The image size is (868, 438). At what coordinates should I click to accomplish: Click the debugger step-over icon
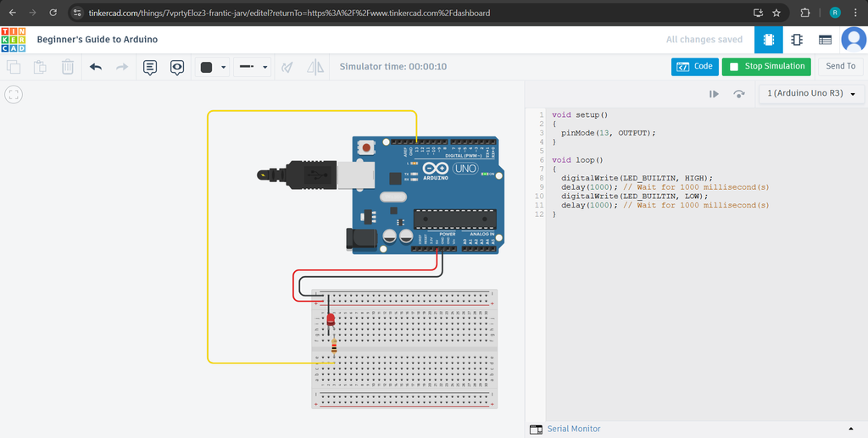tap(739, 94)
